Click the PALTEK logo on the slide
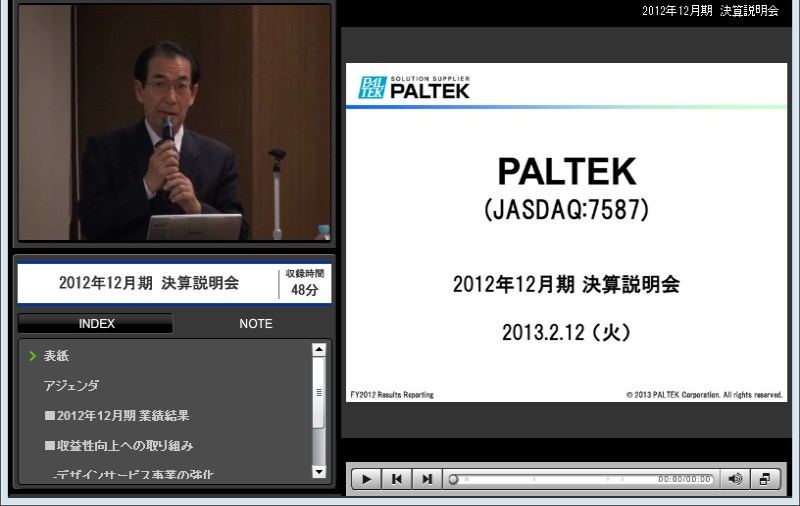 tap(414, 87)
